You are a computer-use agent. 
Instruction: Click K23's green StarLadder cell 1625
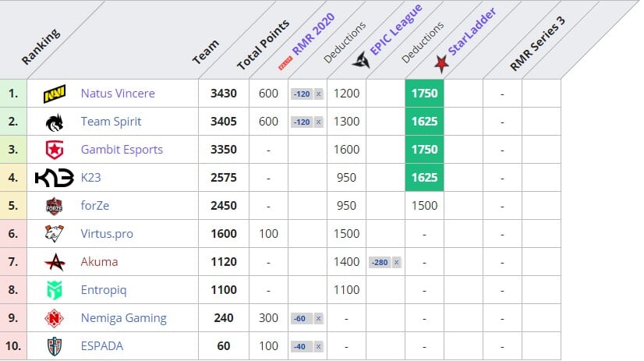click(425, 178)
